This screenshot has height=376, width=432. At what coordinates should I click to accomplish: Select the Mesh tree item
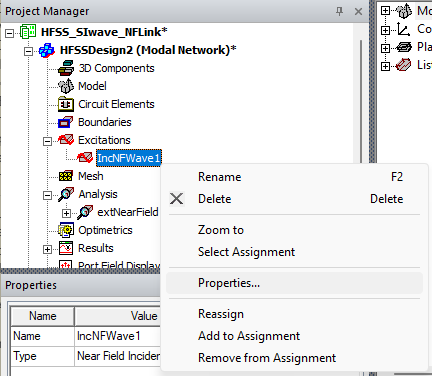(x=91, y=176)
